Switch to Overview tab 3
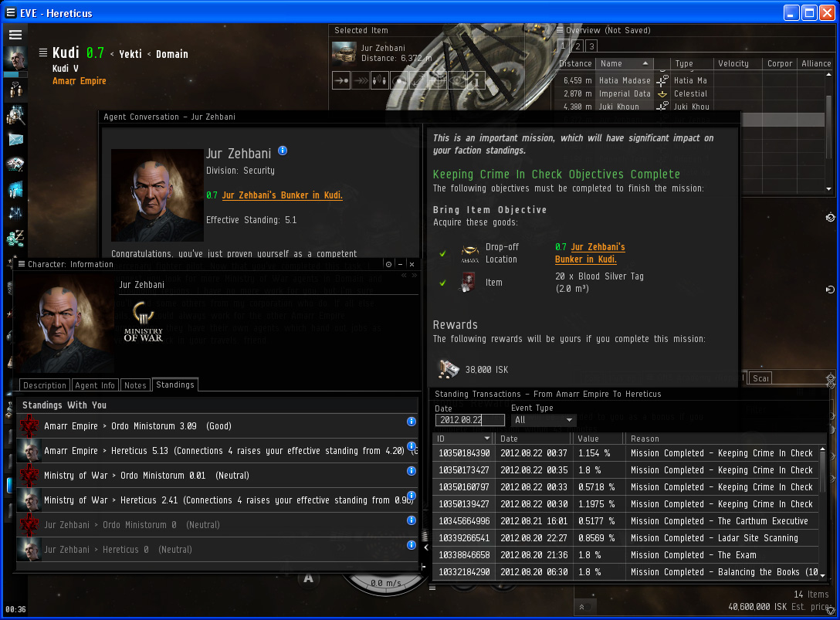840x620 pixels. point(591,46)
